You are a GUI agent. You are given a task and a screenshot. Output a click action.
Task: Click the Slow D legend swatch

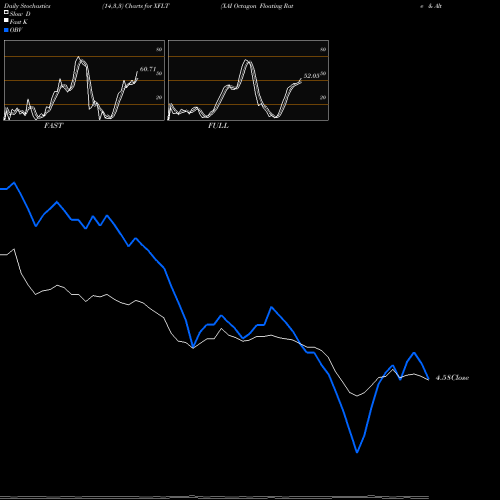[x=6, y=12]
